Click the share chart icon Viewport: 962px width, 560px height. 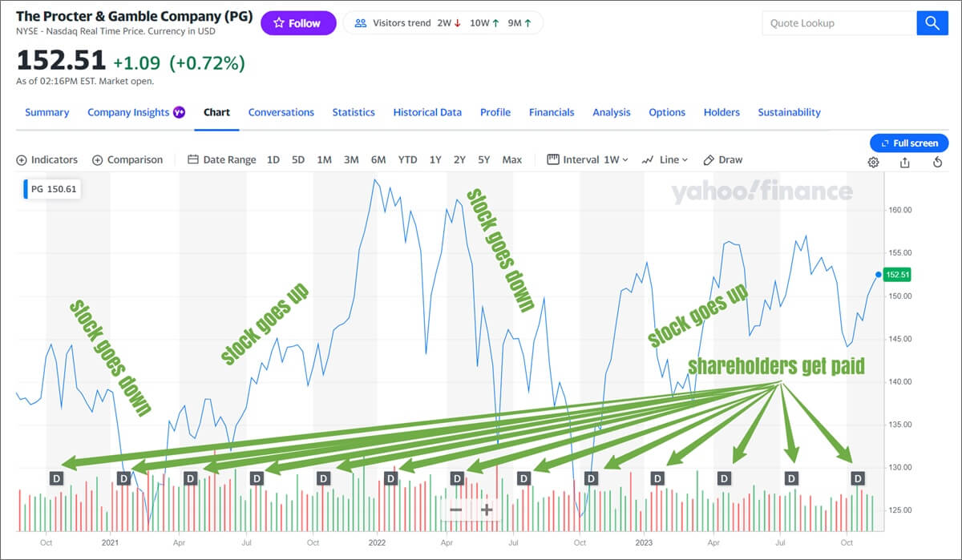coord(905,163)
